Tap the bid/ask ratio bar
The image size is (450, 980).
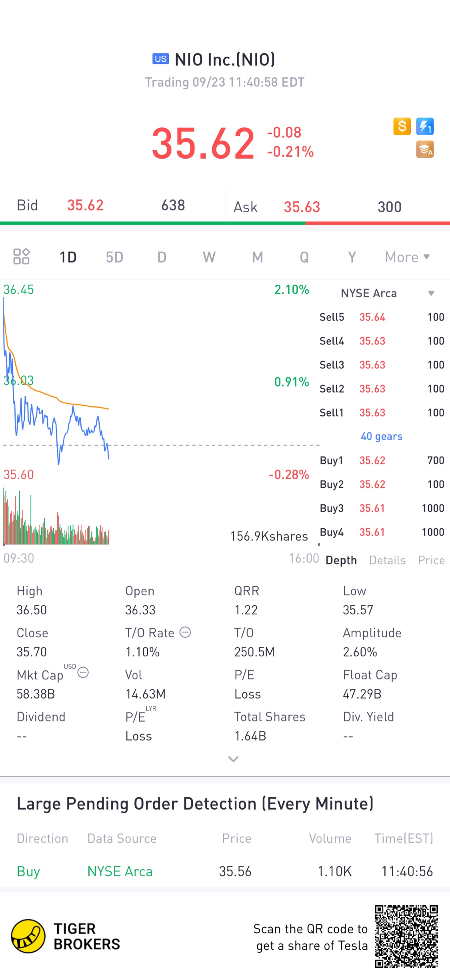tap(225, 223)
